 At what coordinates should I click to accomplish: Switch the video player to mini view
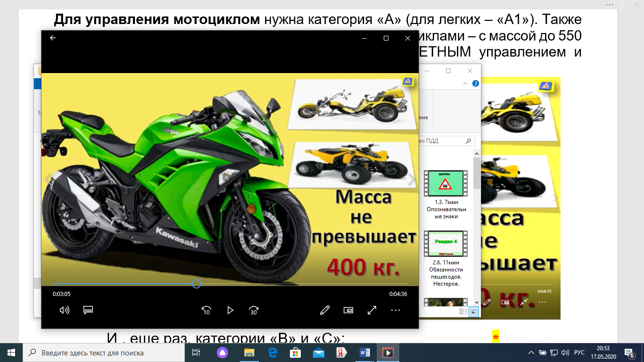pyautogui.click(x=348, y=310)
